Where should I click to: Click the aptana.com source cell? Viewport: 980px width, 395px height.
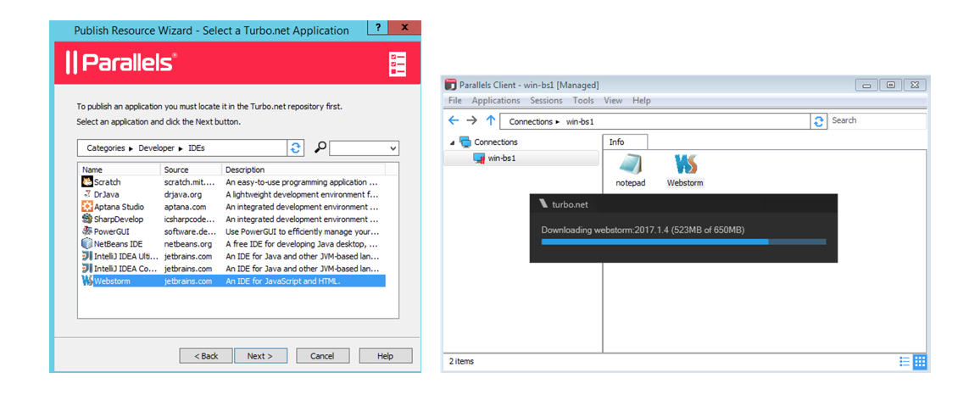click(186, 207)
